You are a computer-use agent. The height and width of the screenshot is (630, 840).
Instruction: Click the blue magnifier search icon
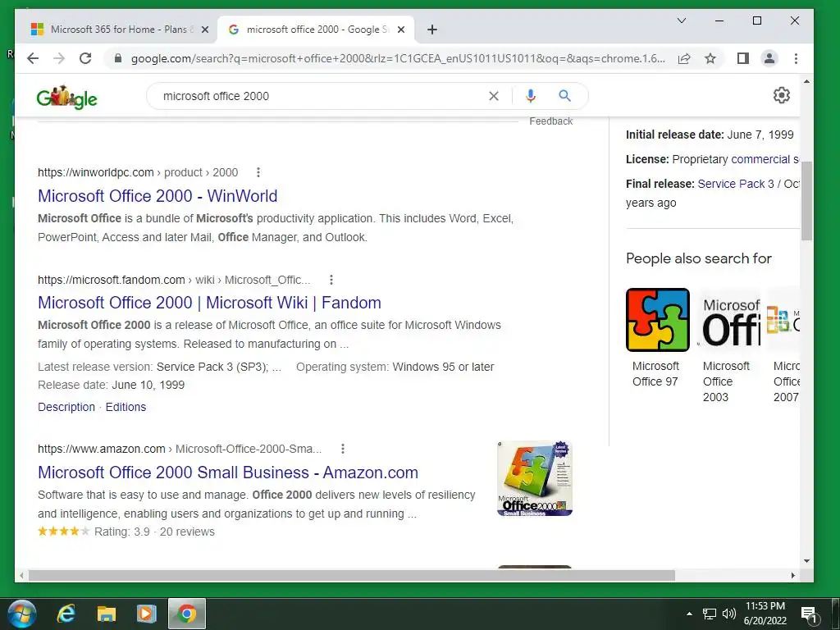pos(564,96)
